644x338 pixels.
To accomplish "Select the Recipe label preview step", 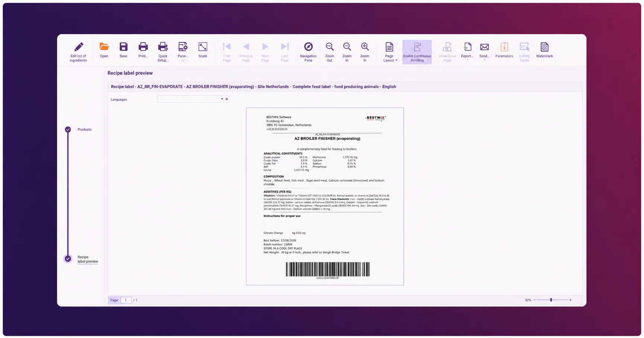I will [88, 259].
